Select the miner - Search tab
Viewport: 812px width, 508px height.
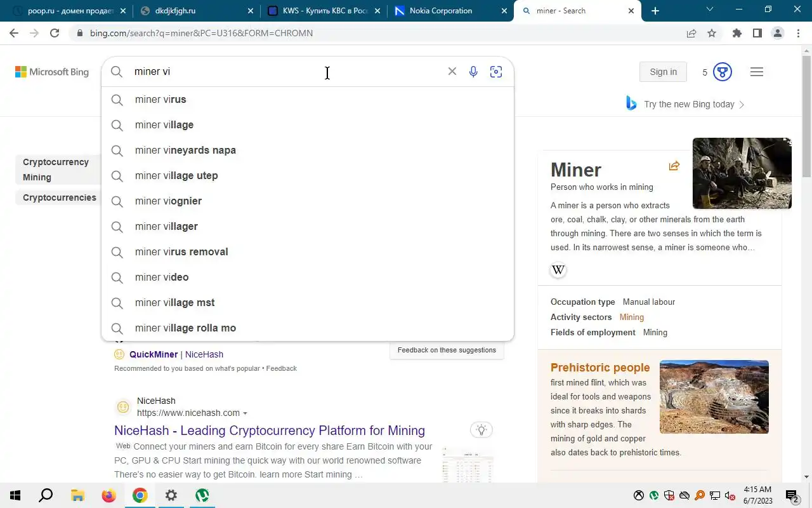pos(578,11)
